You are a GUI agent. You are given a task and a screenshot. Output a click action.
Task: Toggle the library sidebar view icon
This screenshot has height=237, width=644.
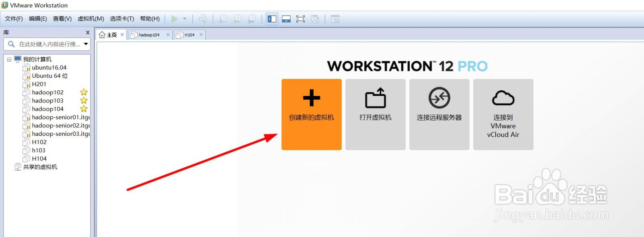coord(272,19)
